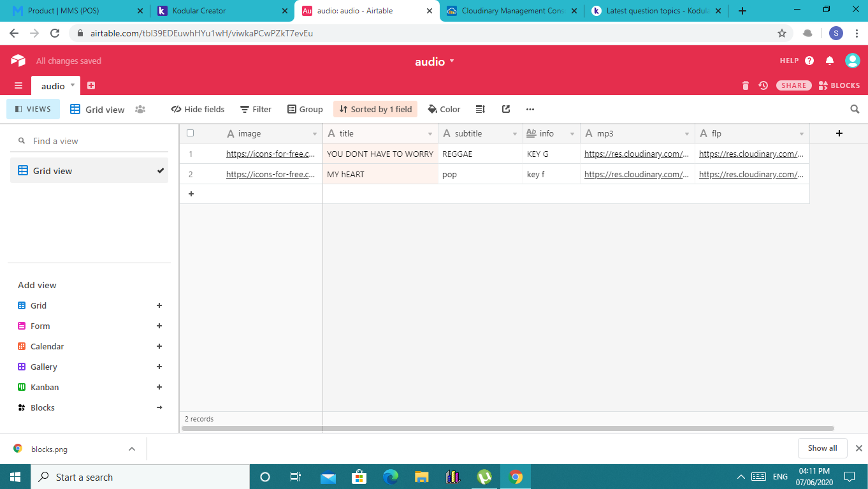Open Microsoft Edge from the taskbar

tap(391, 477)
